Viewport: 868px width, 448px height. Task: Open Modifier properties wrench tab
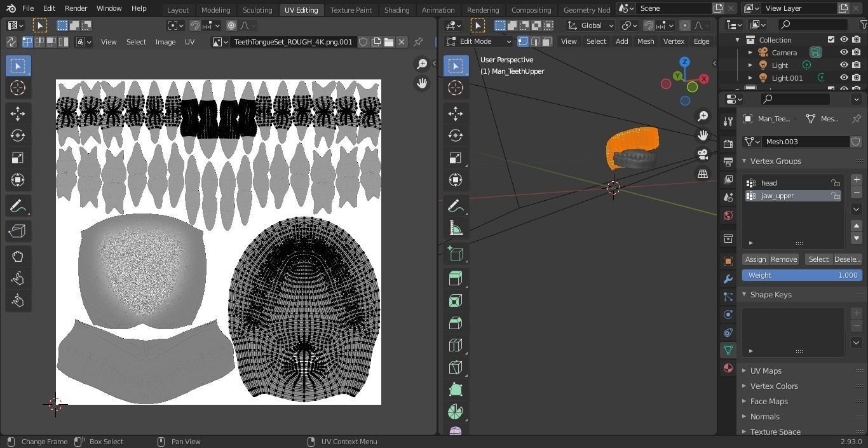tap(728, 279)
